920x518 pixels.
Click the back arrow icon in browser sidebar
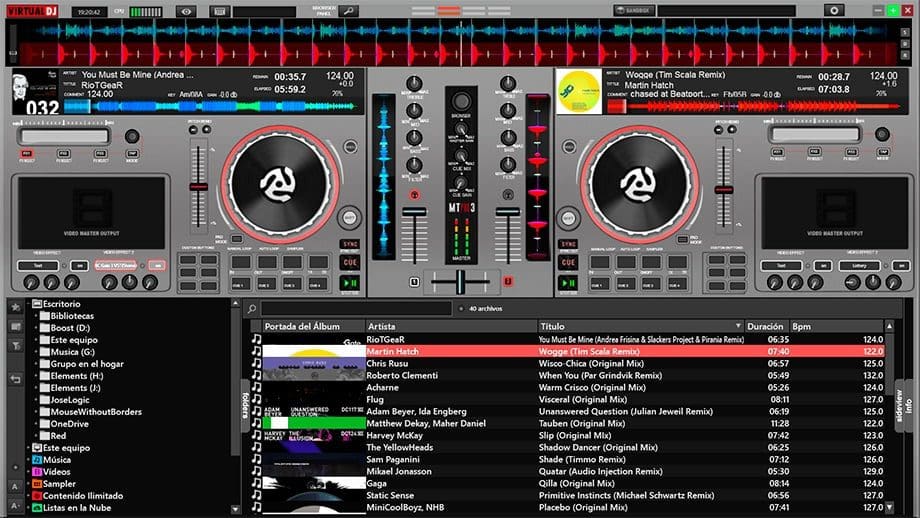(x=15, y=380)
